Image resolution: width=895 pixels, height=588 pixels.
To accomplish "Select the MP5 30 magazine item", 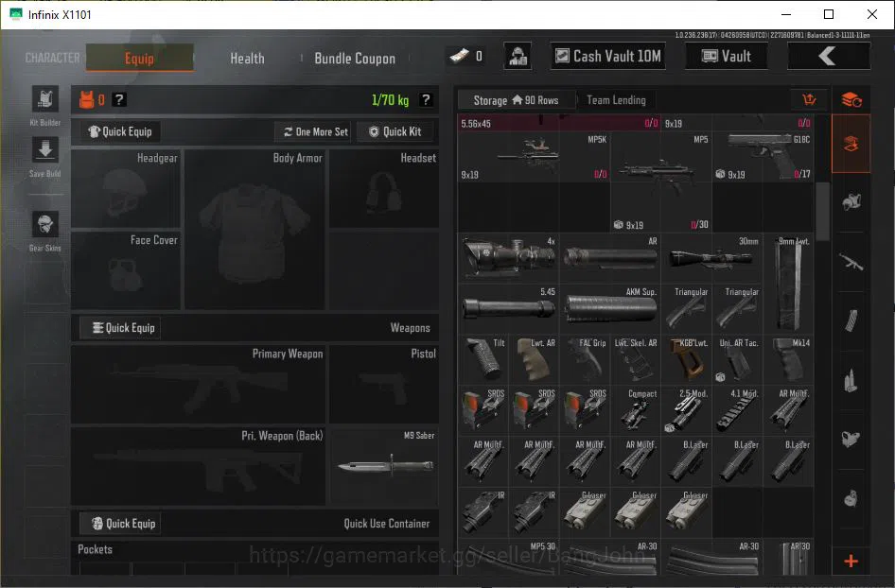I will pyautogui.click(x=508, y=558).
